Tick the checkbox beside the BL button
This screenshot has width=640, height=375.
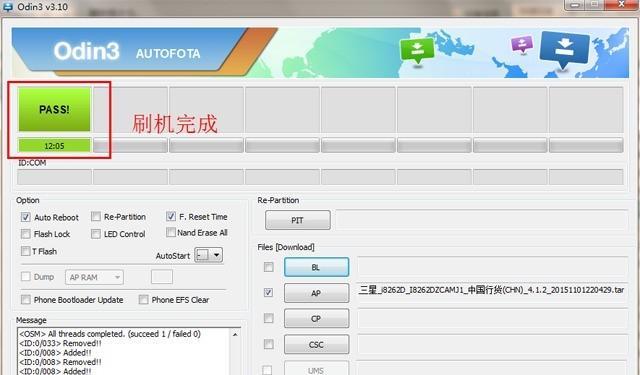coord(269,267)
